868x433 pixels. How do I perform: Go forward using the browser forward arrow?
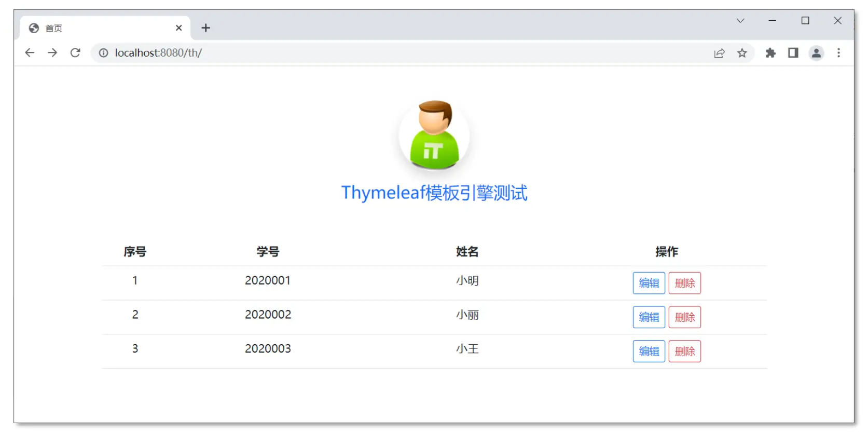coord(52,53)
